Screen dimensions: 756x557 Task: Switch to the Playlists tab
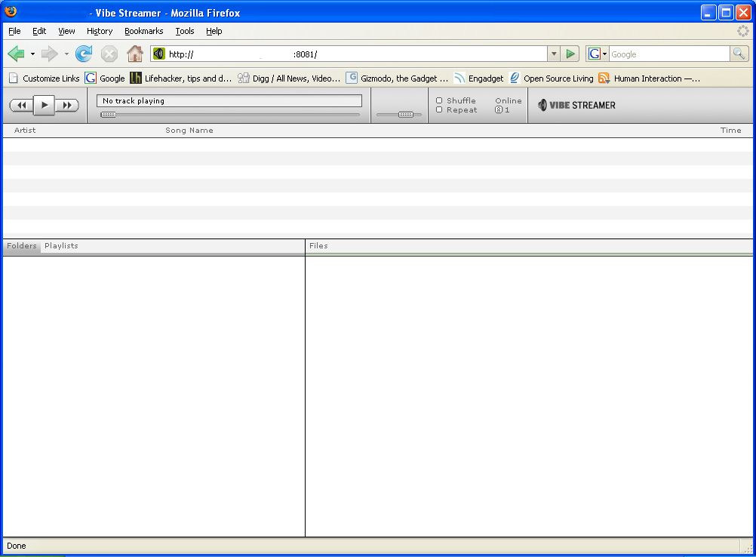[61, 246]
